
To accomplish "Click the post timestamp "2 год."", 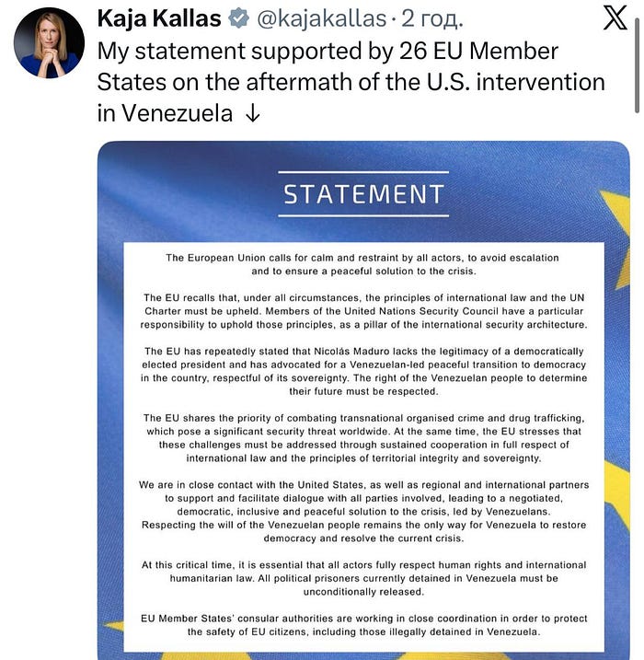I will (433, 18).
